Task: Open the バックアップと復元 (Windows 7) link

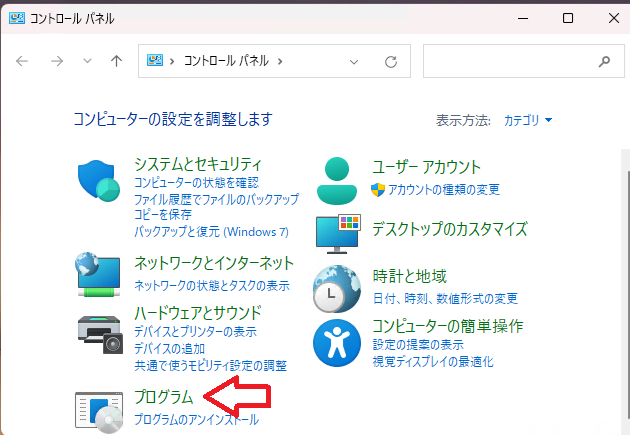Action: (x=211, y=231)
